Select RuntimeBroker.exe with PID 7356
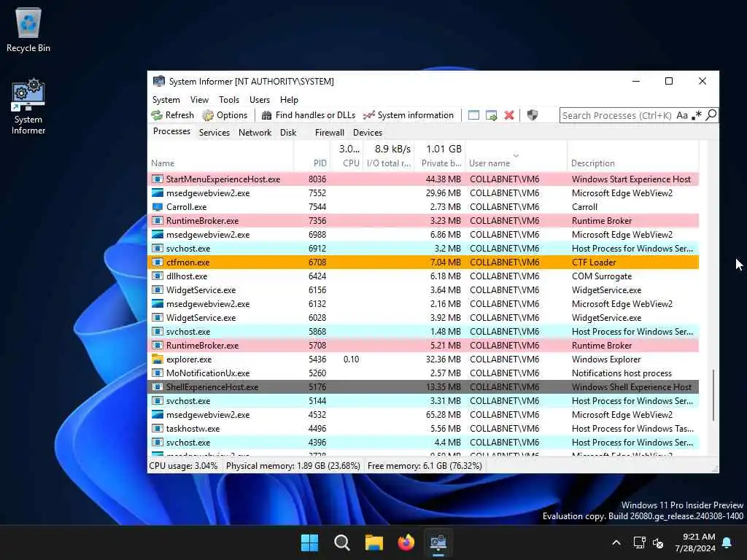This screenshot has height=560, width=747. (423, 221)
